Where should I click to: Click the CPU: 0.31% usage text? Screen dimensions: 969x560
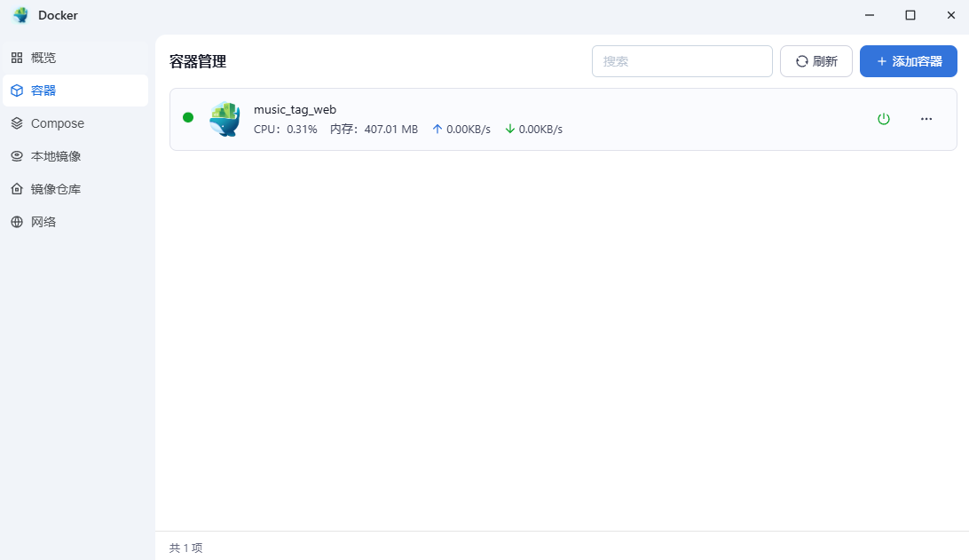tap(285, 130)
